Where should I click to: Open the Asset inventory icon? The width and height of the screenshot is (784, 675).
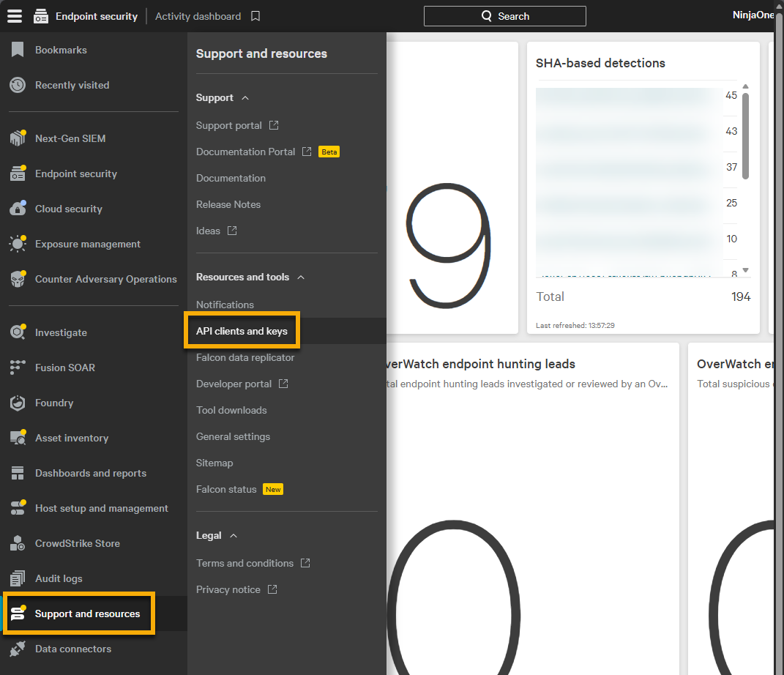18,438
